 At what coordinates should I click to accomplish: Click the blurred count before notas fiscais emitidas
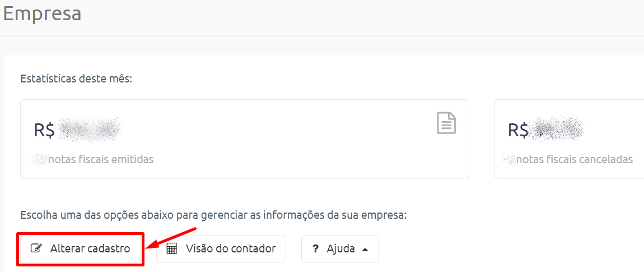40,160
